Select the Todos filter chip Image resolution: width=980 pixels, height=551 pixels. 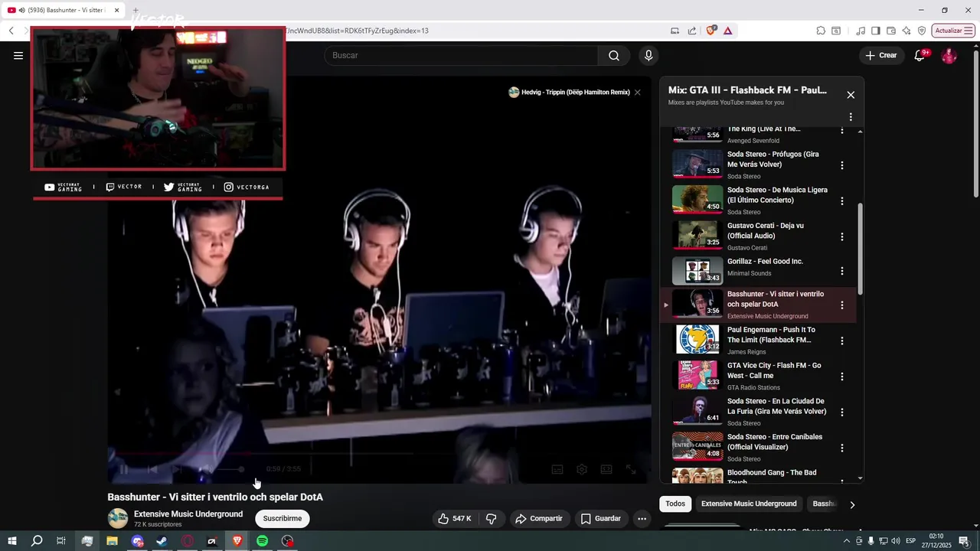(x=675, y=504)
